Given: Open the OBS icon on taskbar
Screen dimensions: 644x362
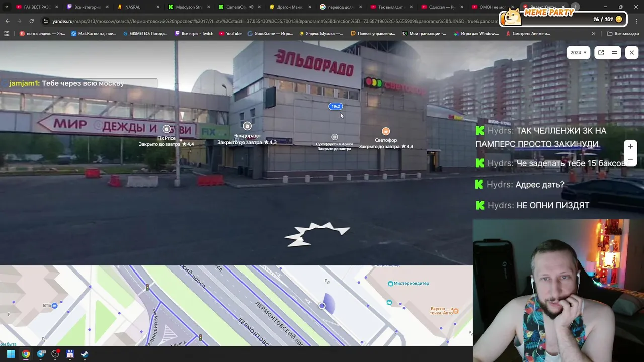Looking at the screenshot, I should pos(55,354).
